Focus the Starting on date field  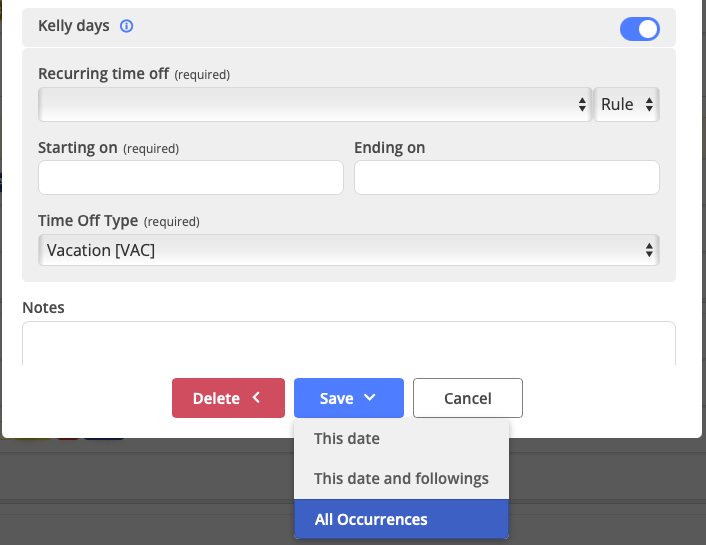pyautogui.click(x=191, y=177)
